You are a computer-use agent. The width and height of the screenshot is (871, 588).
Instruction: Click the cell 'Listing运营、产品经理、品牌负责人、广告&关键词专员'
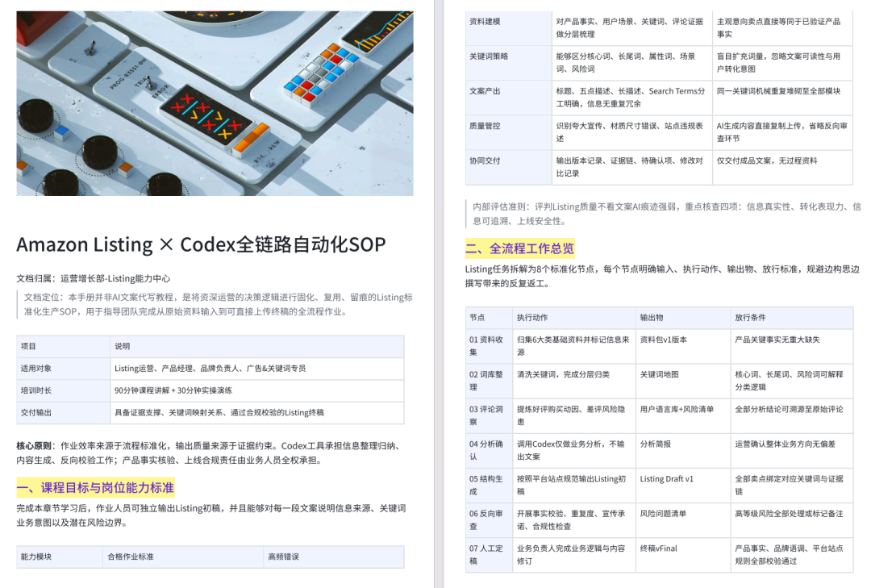click(257, 369)
